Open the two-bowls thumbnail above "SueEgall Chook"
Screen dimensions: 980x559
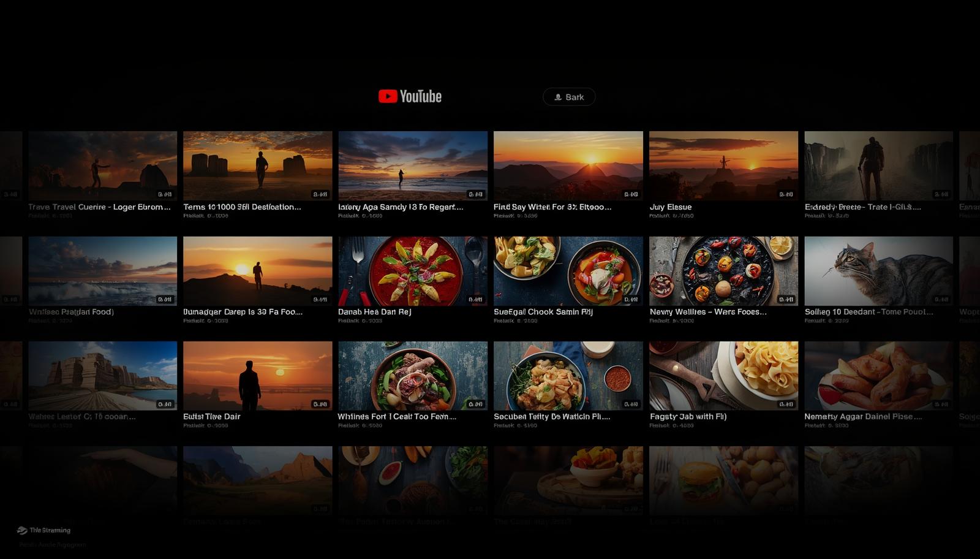coord(568,271)
